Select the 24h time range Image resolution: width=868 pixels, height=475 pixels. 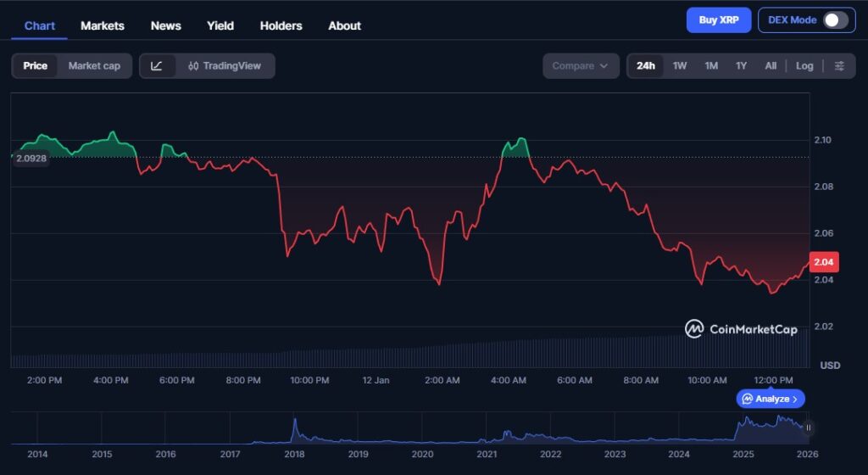click(645, 66)
